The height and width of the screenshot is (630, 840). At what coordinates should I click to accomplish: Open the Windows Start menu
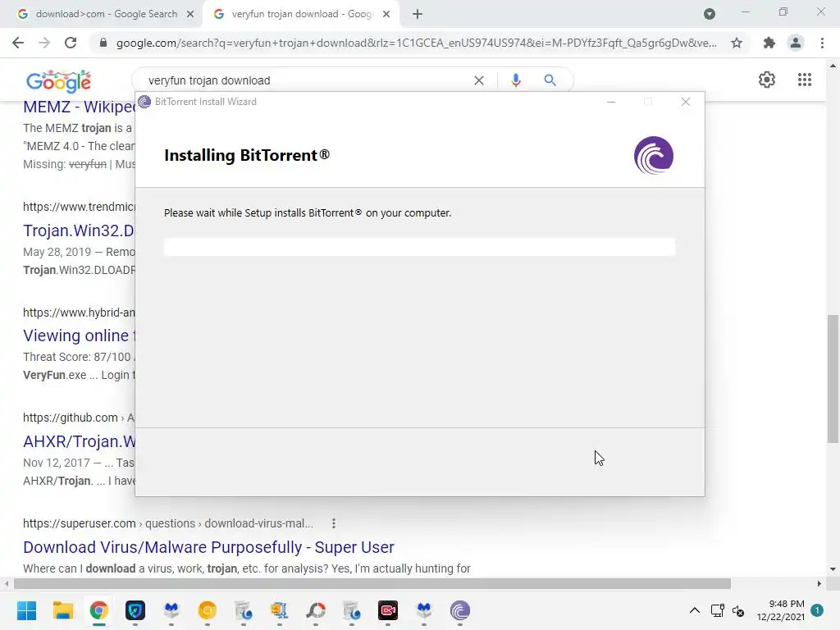coord(27,610)
